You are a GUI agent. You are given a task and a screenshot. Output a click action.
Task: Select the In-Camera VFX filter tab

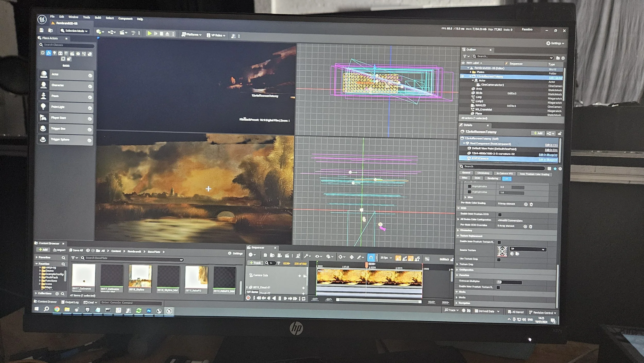[x=504, y=174]
